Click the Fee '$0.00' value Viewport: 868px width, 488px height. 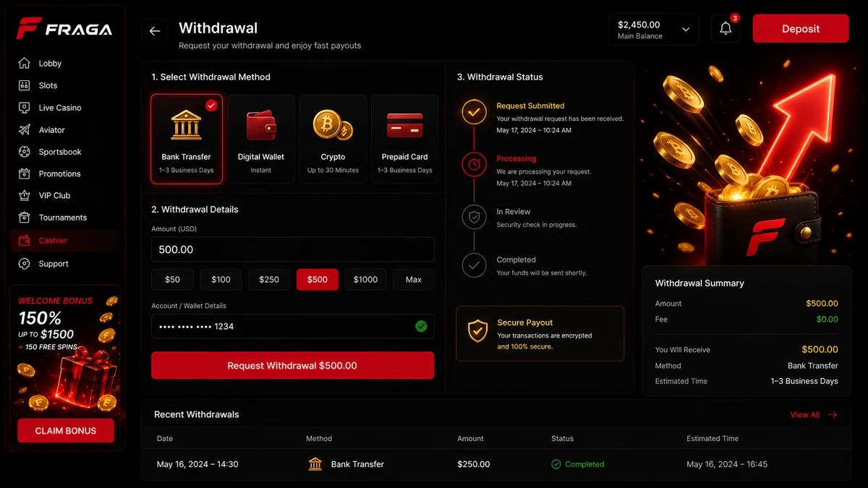tap(827, 319)
